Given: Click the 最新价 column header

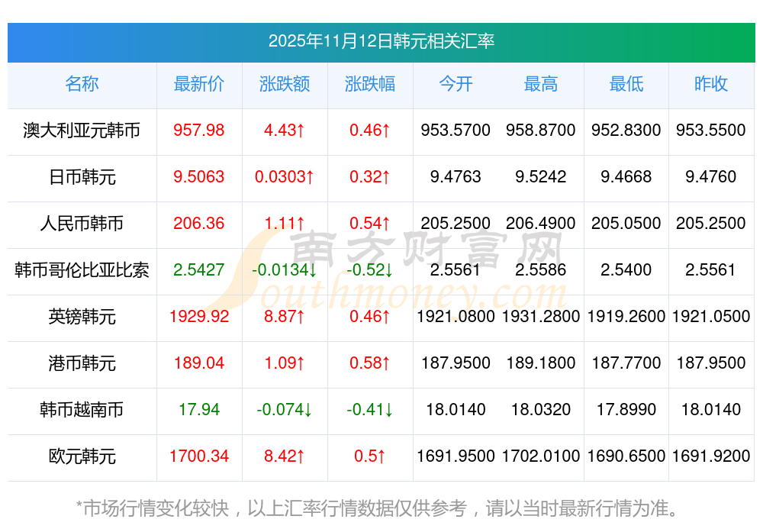Looking at the screenshot, I should coord(199,84).
